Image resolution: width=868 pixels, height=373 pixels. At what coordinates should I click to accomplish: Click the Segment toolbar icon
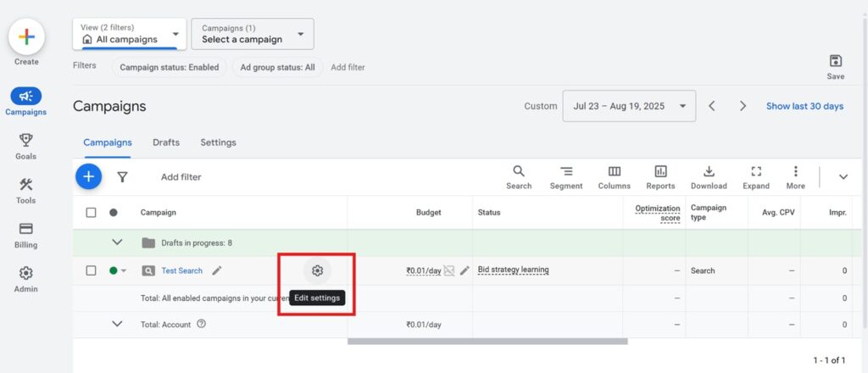click(x=565, y=177)
